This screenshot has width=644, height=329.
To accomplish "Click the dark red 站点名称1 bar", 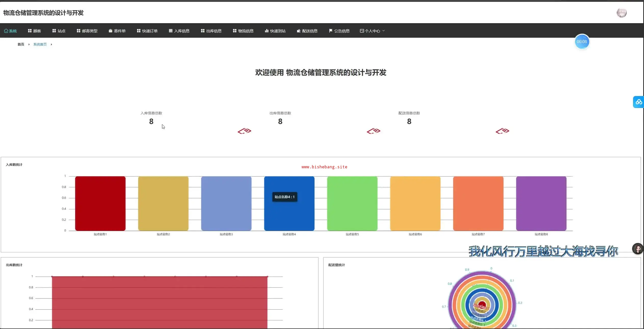I will (x=100, y=203).
